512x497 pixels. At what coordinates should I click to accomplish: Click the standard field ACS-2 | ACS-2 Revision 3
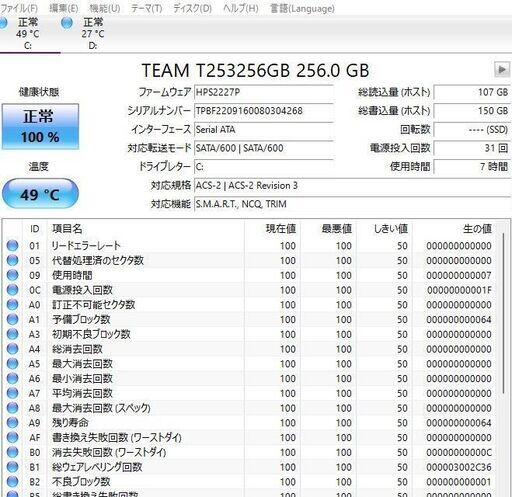point(352,185)
